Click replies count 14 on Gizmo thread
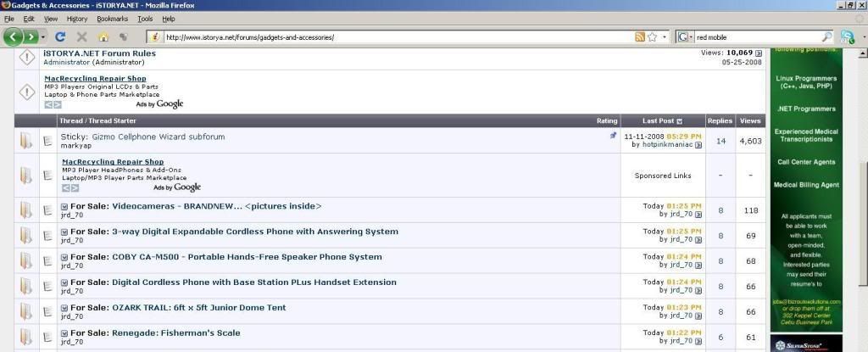This screenshot has width=868, height=352. coord(721,142)
